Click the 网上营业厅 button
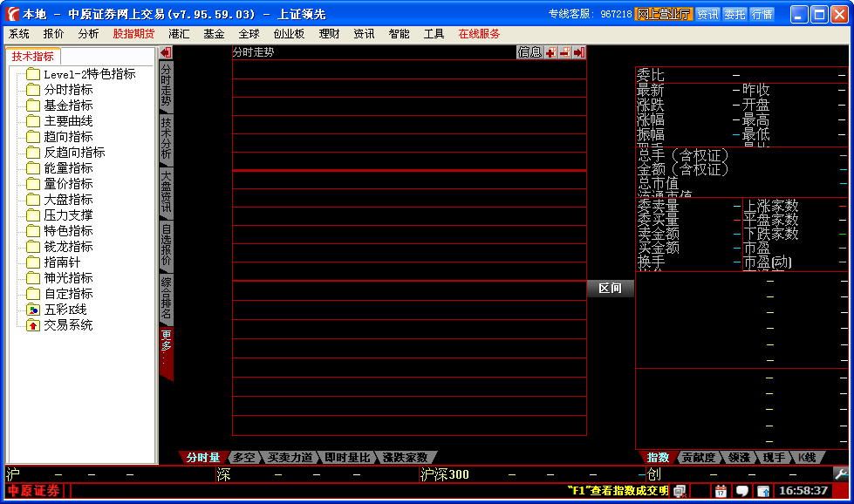 point(664,14)
